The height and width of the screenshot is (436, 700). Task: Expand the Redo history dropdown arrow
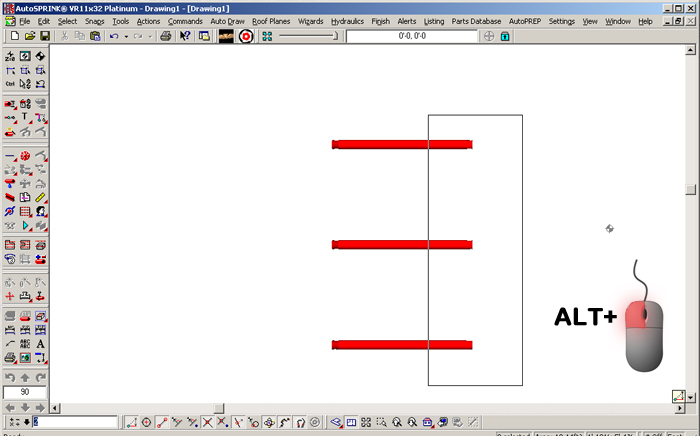click(x=150, y=36)
